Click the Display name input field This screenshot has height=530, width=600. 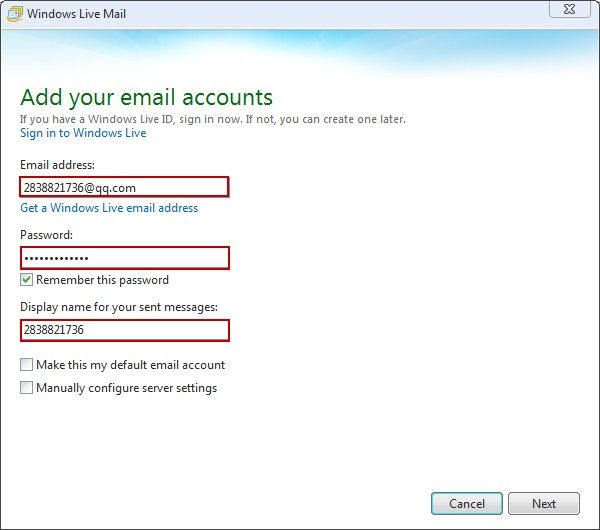(x=125, y=330)
